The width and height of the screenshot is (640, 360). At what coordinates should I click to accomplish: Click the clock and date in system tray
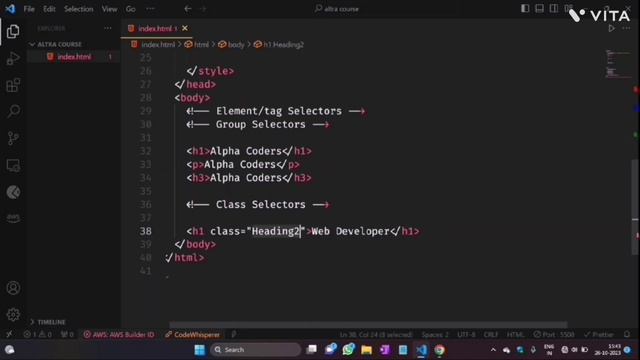[608, 350]
